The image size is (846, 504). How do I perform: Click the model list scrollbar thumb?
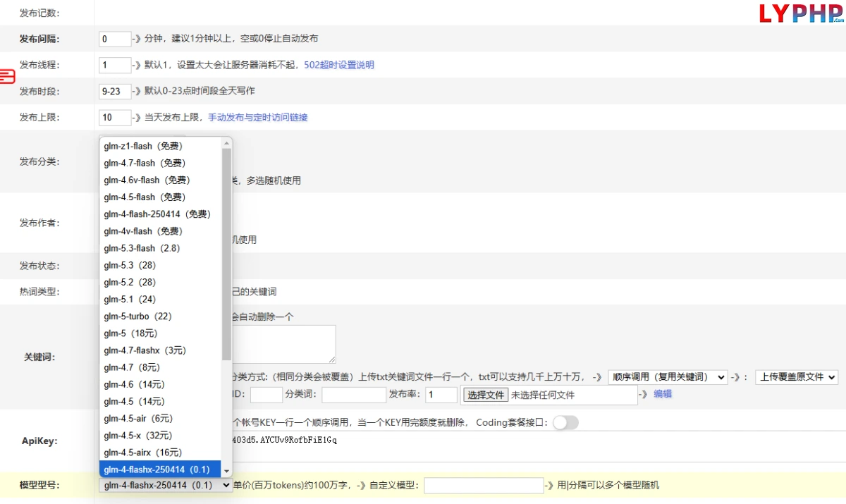226,255
